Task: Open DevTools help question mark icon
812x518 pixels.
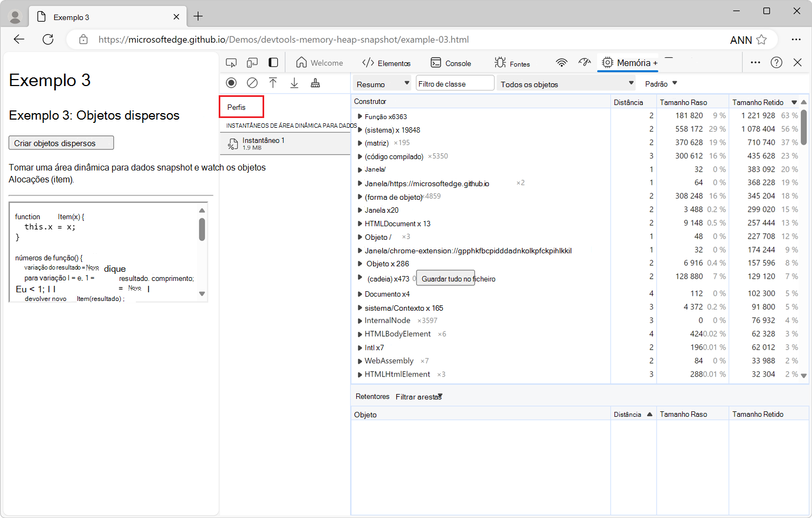Action: click(x=776, y=63)
